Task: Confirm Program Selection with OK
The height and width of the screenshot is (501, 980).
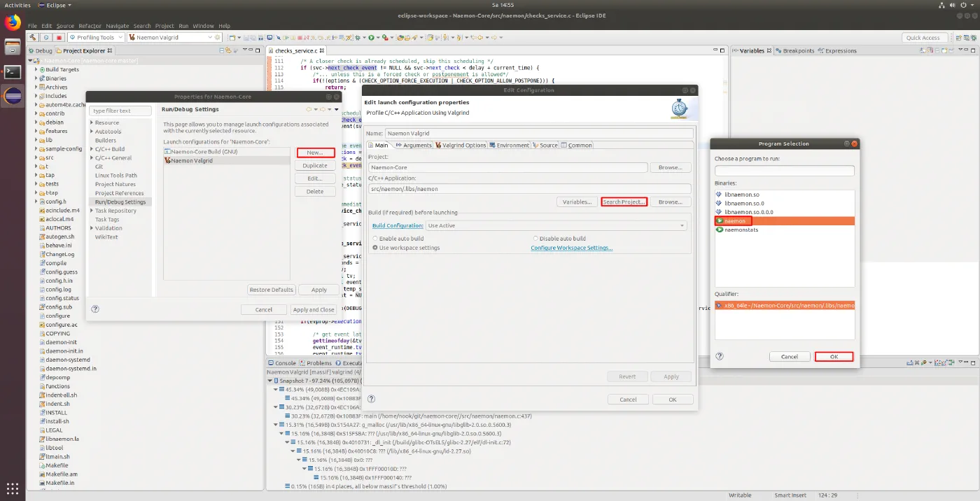Action: tap(834, 356)
